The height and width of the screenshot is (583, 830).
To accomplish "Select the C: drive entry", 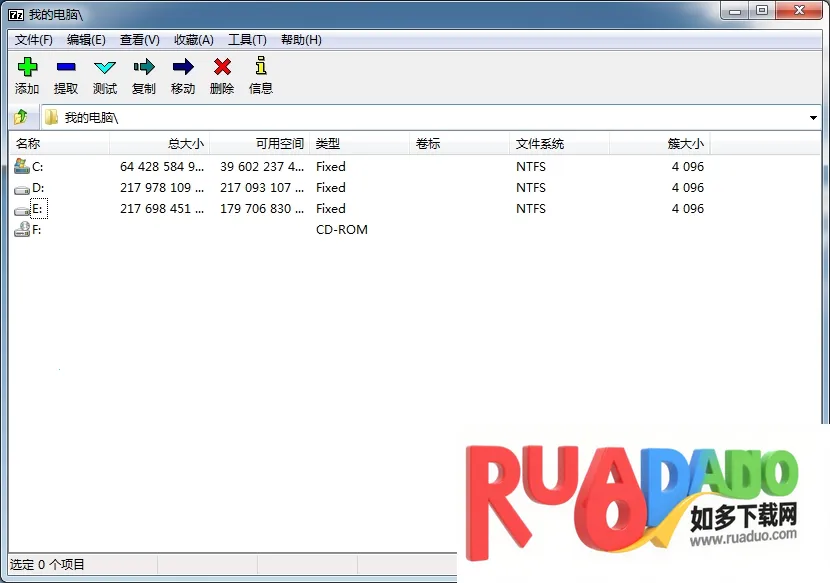I will [37, 167].
